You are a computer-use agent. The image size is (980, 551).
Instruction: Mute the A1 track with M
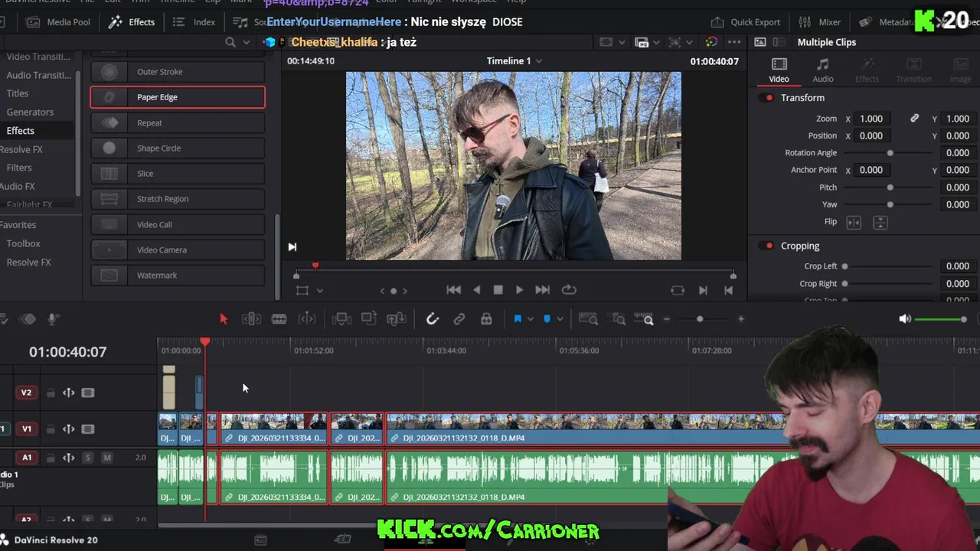(x=107, y=458)
